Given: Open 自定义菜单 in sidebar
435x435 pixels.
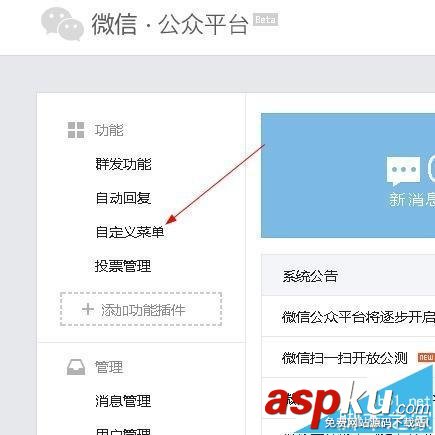Looking at the screenshot, I should coord(130,232).
